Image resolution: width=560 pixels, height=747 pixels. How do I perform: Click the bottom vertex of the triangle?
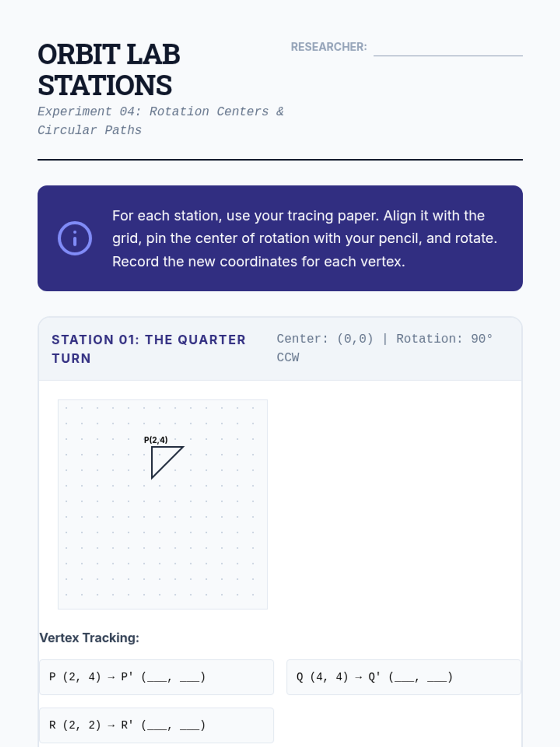click(152, 478)
